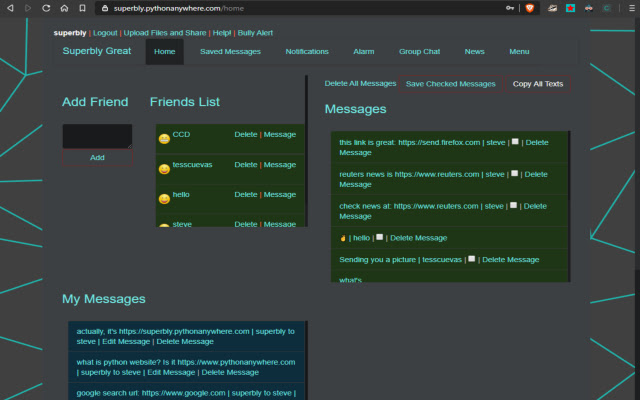Edit the 'actually, it's' message
The width and height of the screenshot is (640, 400).
coord(126,342)
